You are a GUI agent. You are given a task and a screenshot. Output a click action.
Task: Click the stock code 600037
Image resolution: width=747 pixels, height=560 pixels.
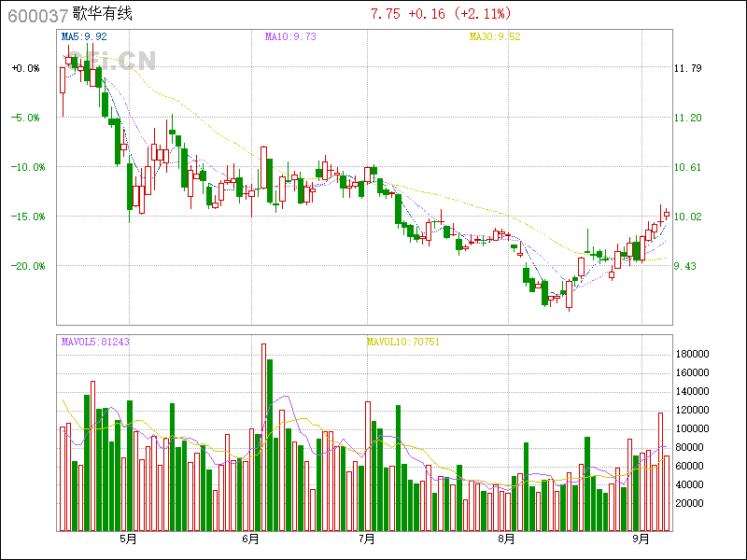[x=37, y=15]
